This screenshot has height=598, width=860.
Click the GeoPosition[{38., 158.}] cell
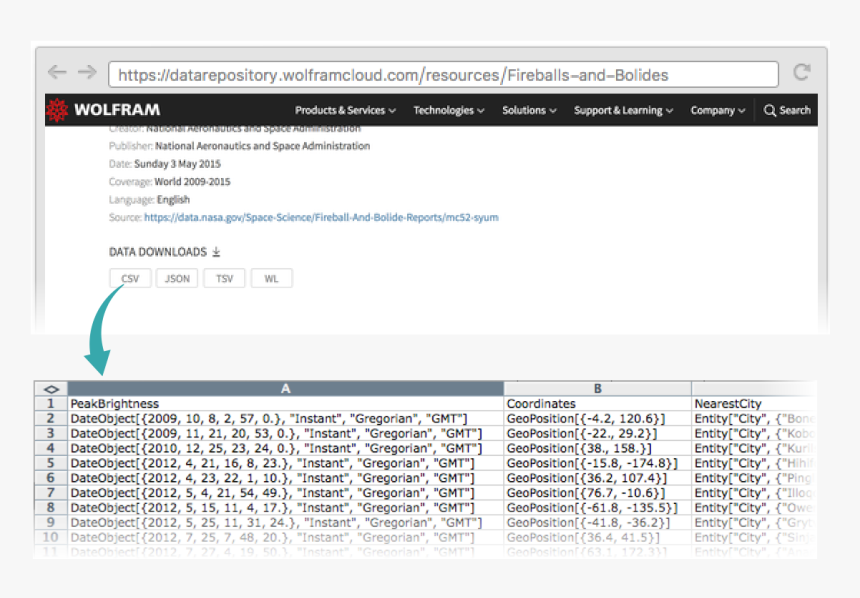click(598, 448)
